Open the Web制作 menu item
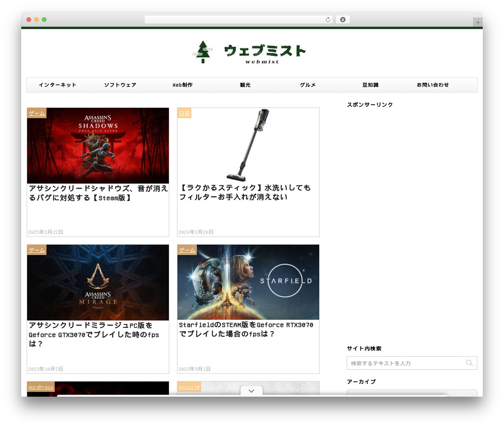504x427 pixels. [x=183, y=85]
